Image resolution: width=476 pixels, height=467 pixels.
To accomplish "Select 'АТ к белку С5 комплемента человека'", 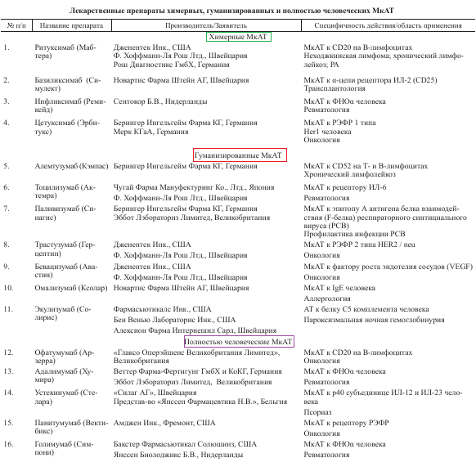I will 366,309.
